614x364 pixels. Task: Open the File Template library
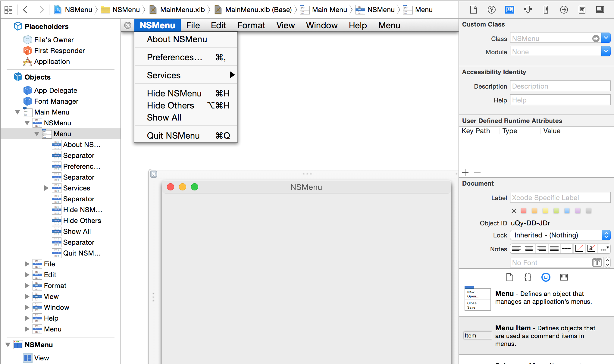pos(509,277)
